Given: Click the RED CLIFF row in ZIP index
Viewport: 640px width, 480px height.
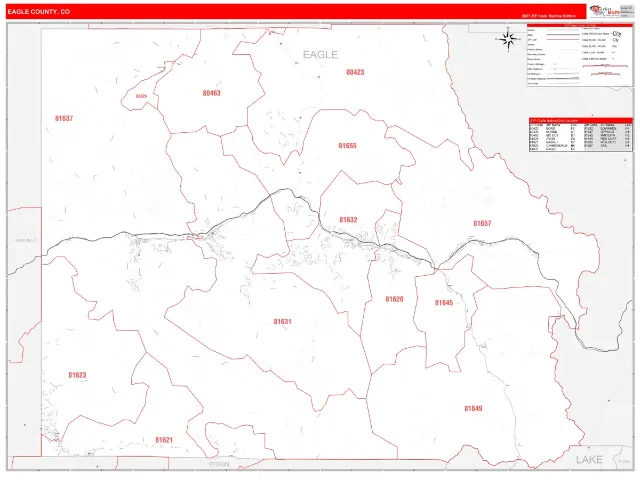Looking at the screenshot, I should pyautogui.click(x=607, y=139).
